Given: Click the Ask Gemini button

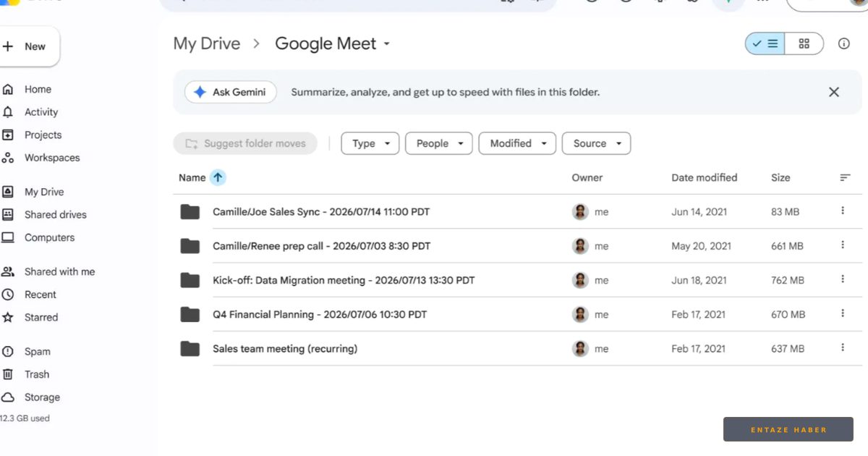Looking at the screenshot, I should pyautogui.click(x=231, y=92).
